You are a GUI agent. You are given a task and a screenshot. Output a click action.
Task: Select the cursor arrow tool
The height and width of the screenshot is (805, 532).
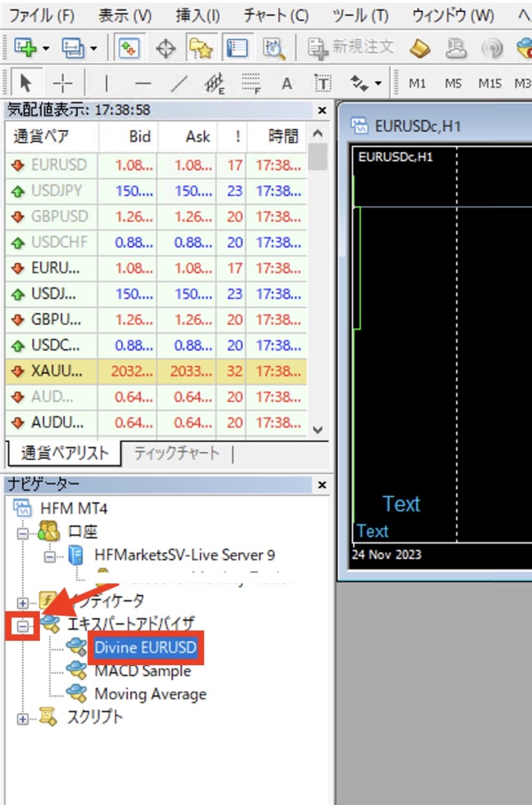(25, 82)
